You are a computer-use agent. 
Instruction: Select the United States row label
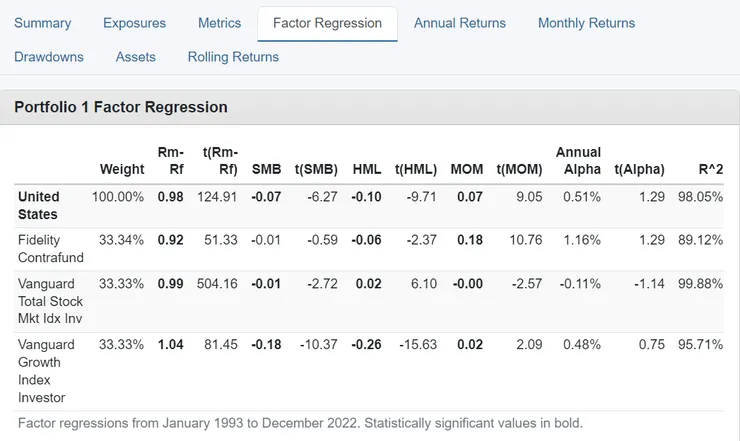click(x=39, y=205)
